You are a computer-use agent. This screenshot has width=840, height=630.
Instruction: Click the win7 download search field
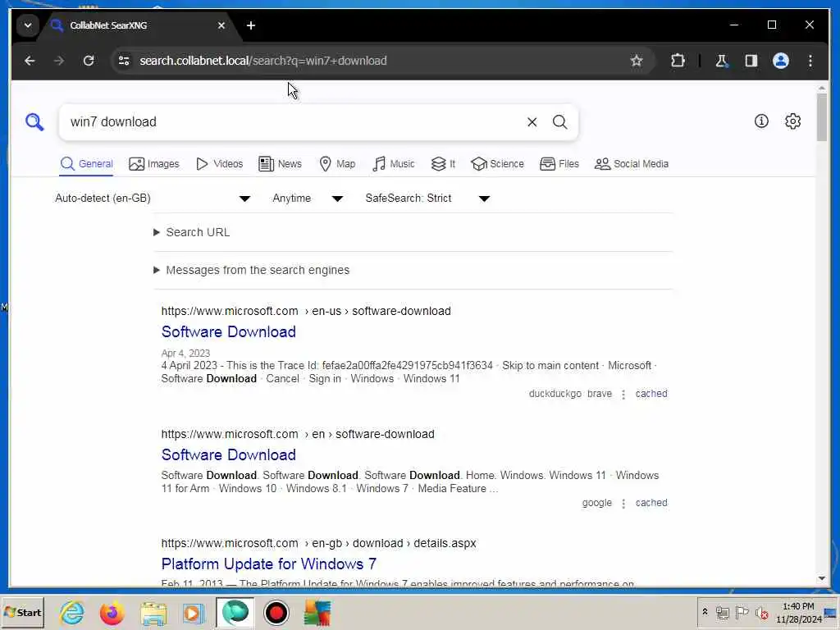tap(294, 122)
